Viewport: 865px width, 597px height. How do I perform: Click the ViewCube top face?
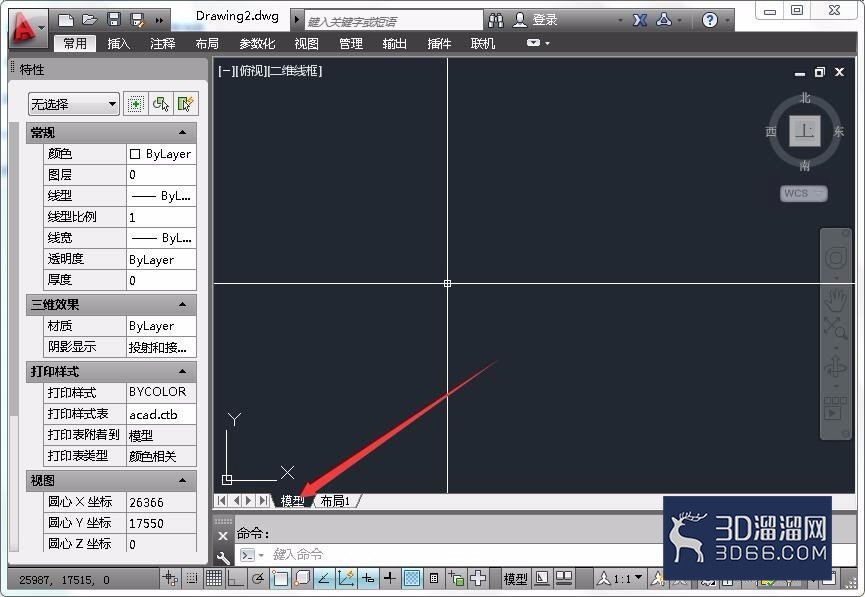[x=804, y=131]
